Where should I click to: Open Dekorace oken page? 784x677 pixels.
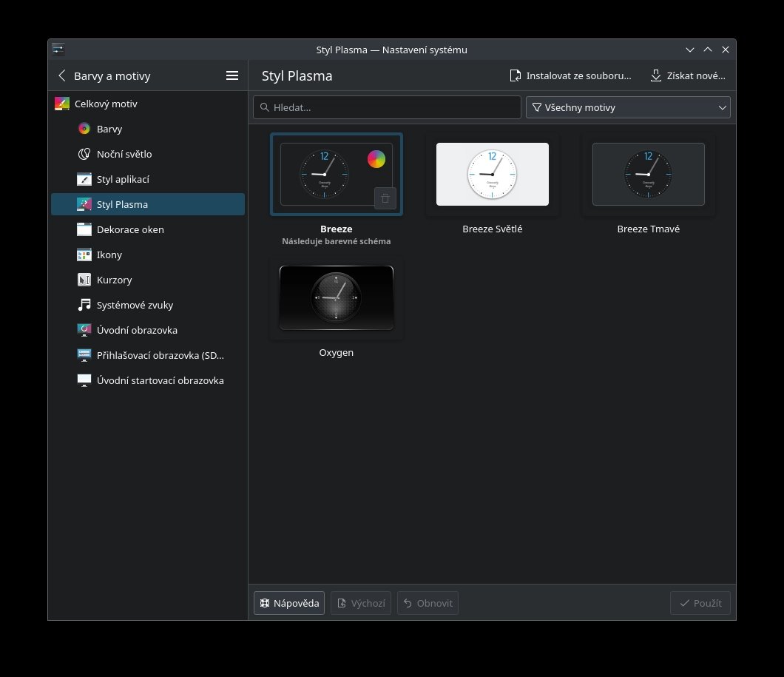click(148, 229)
